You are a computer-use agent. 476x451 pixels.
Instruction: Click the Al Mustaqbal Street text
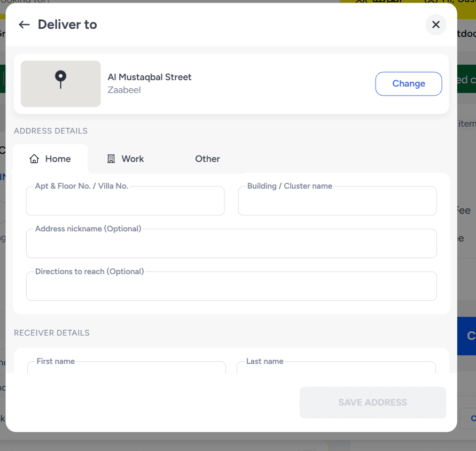coord(150,77)
